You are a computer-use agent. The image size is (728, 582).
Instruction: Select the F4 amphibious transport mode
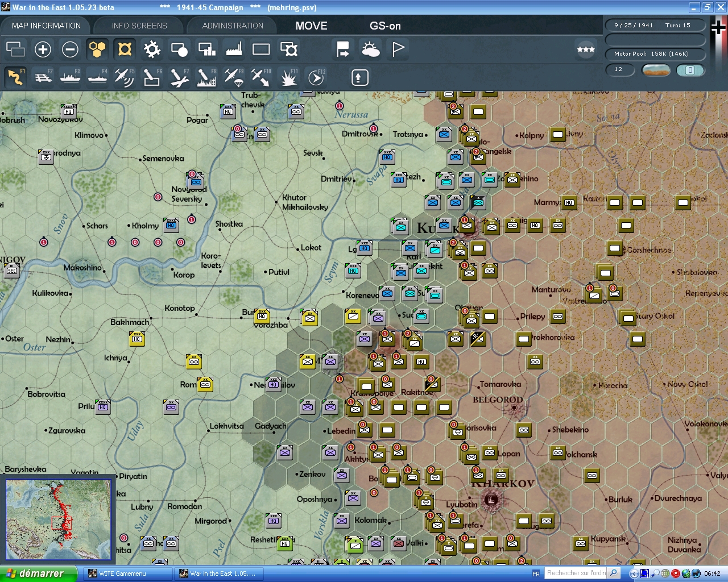tap(97, 77)
